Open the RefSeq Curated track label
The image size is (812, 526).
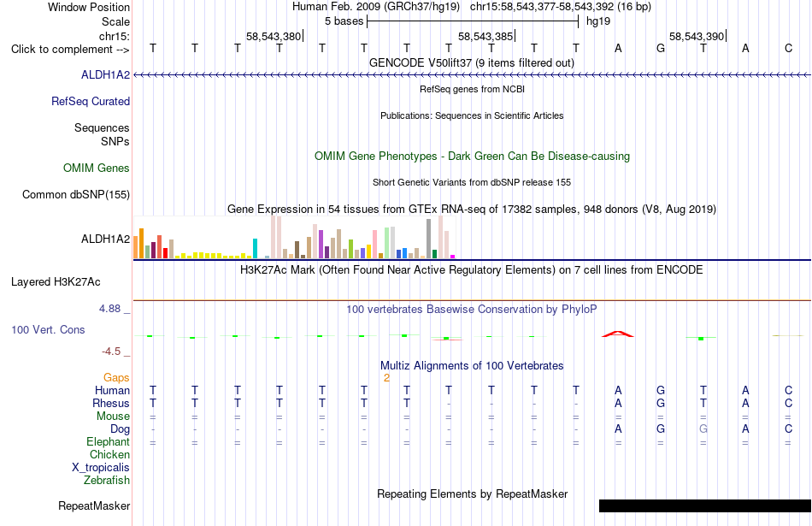90,101
